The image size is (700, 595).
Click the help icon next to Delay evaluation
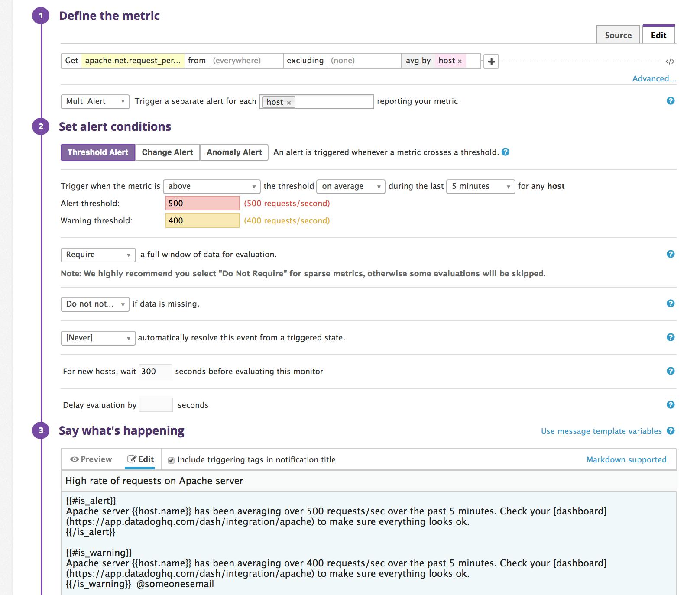670,405
